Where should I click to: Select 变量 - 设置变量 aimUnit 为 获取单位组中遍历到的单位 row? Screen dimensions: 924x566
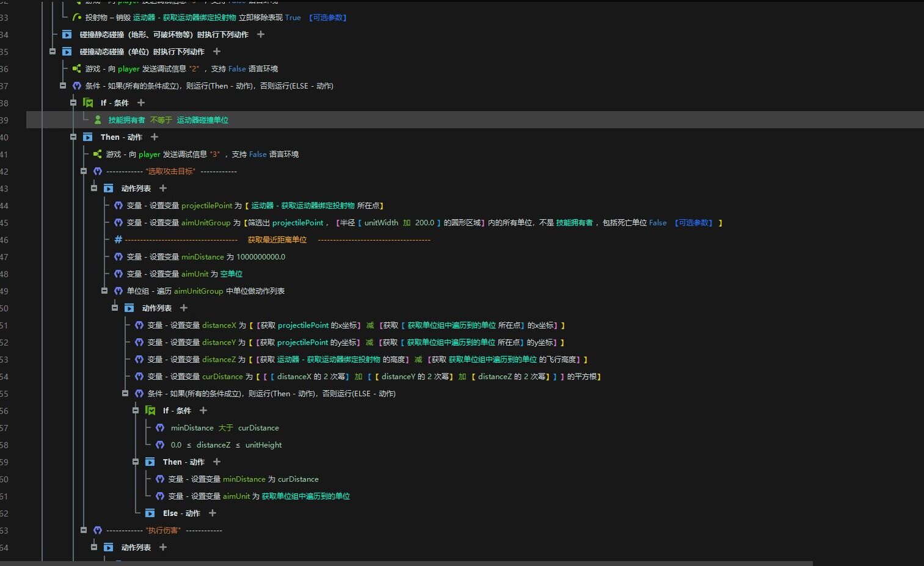point(259,496)
